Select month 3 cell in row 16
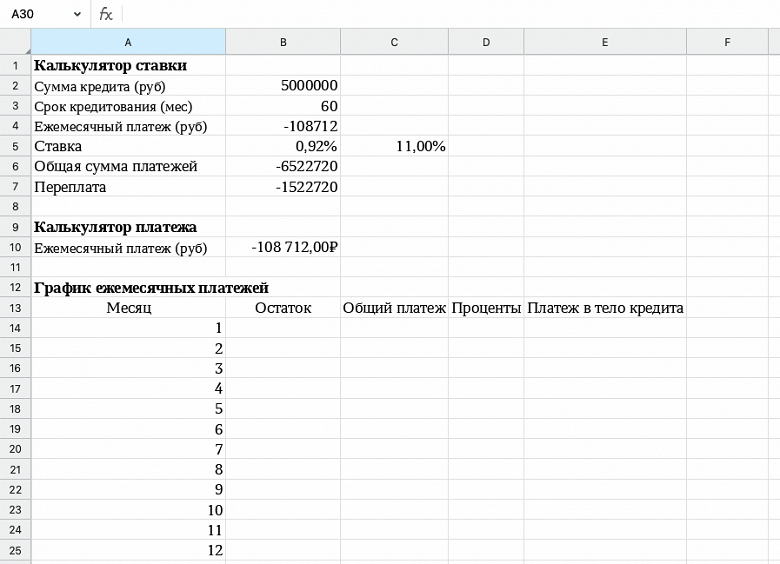The width and height of the screenshot is (780, 564). tap(128, 368)
